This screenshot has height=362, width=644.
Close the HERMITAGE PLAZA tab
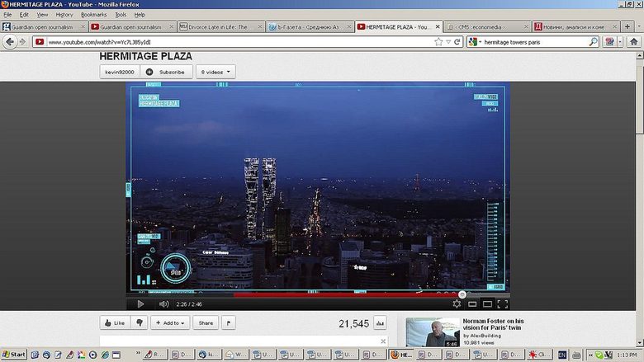(x=438, y=26)
